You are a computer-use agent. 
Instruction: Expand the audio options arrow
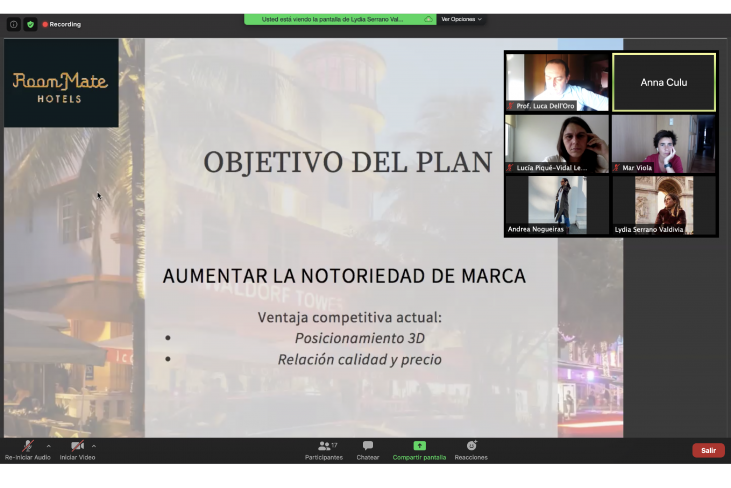pyautogui.click(x=49, y=446)
